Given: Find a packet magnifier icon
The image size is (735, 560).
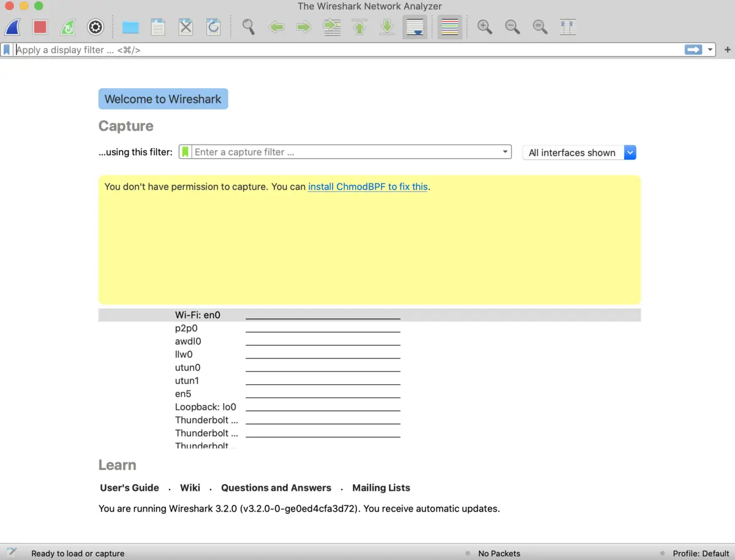Looking at the screenshot, I should coord(248,27).
